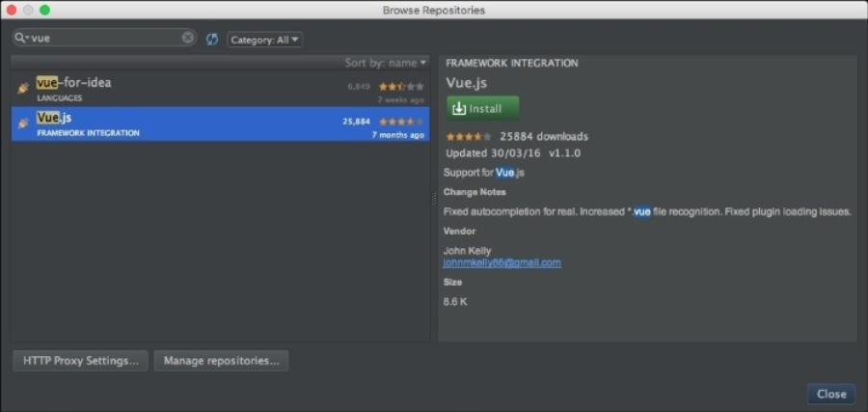Select the Vue.js plugin row
868x412 pixels.
pyautogui.click(x=193, y=124)
